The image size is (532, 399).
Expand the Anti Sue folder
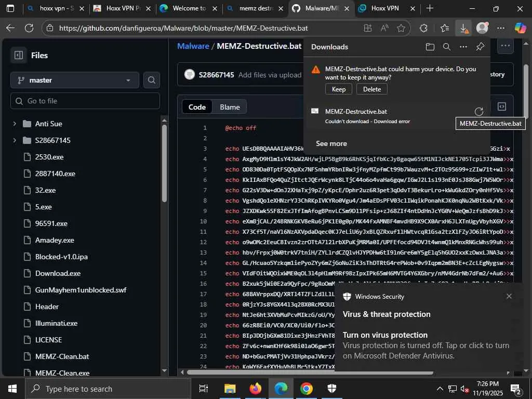click(15, 124)
